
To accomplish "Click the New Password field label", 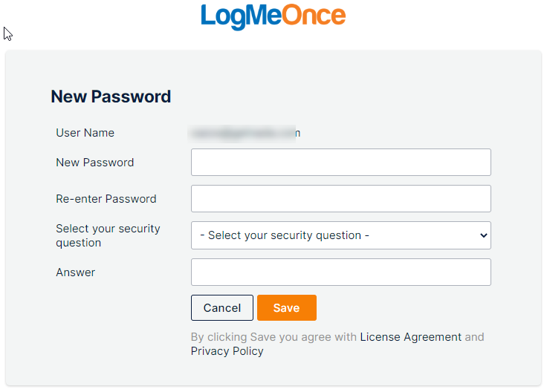I will [95, 163].
